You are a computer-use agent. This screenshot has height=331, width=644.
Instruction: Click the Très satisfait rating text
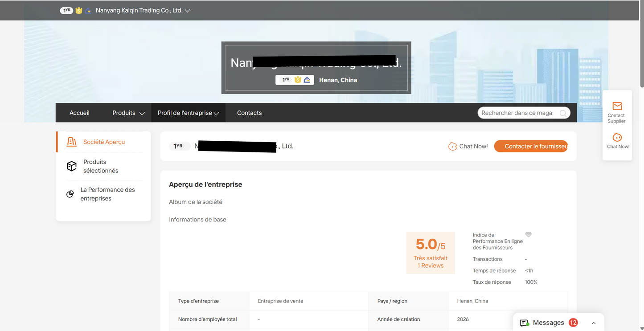[431, 258]
